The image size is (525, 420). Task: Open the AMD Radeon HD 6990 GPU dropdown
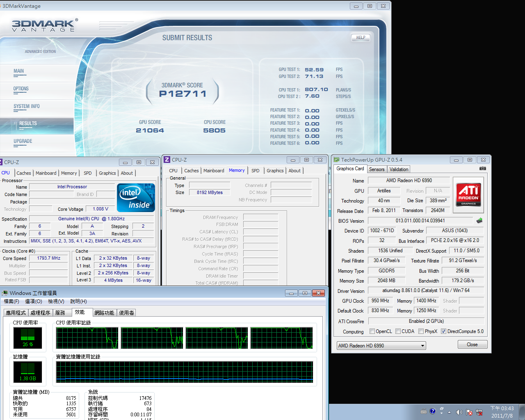381,346
